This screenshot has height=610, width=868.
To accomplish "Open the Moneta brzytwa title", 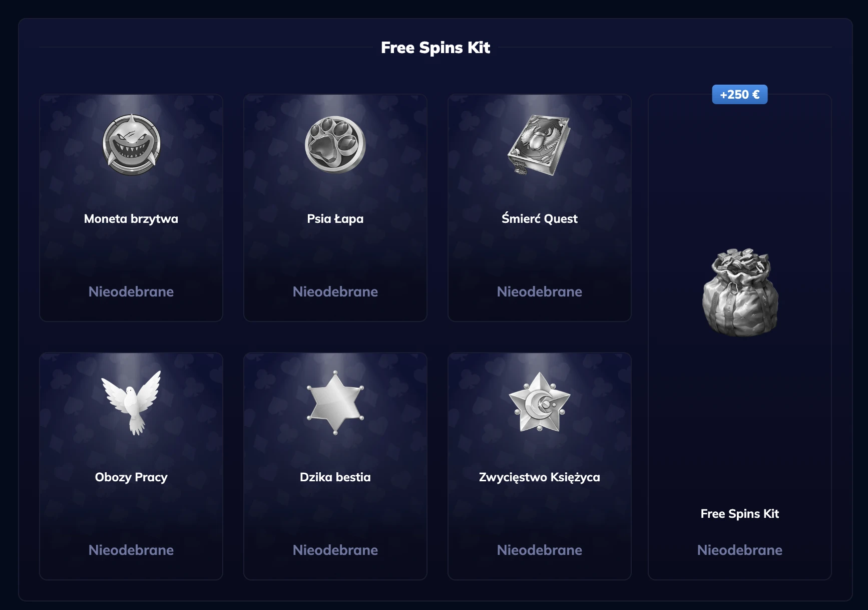I will pos(131,219).
